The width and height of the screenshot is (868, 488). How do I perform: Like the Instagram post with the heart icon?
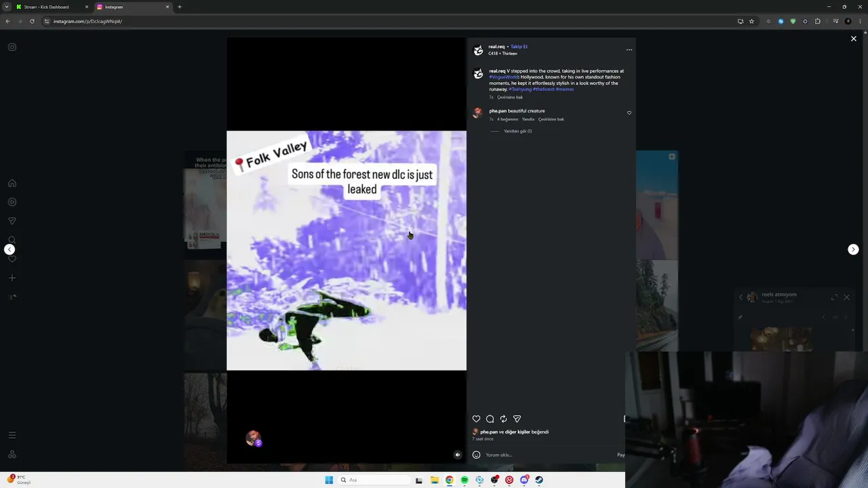[476, 419]
